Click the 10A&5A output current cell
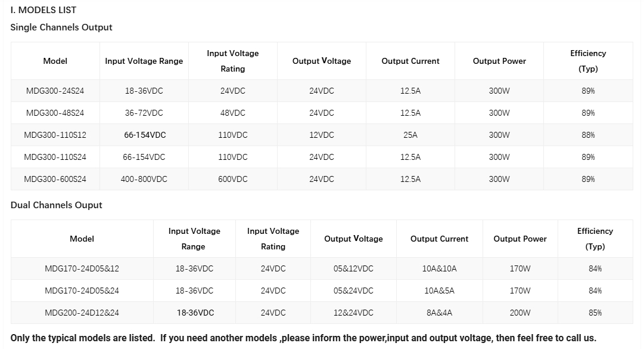 click(x=439, y=291)
